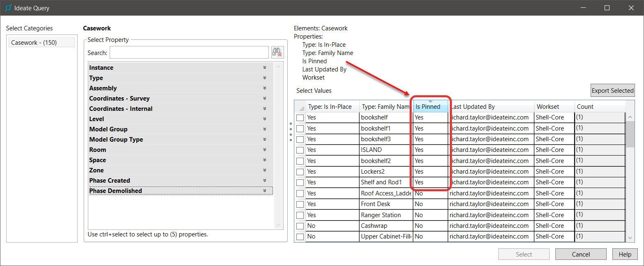Image resolution: width=644 pixels, height=266 pixels.
Task: Open Help for Ideate Query
Action: point(625,254)
